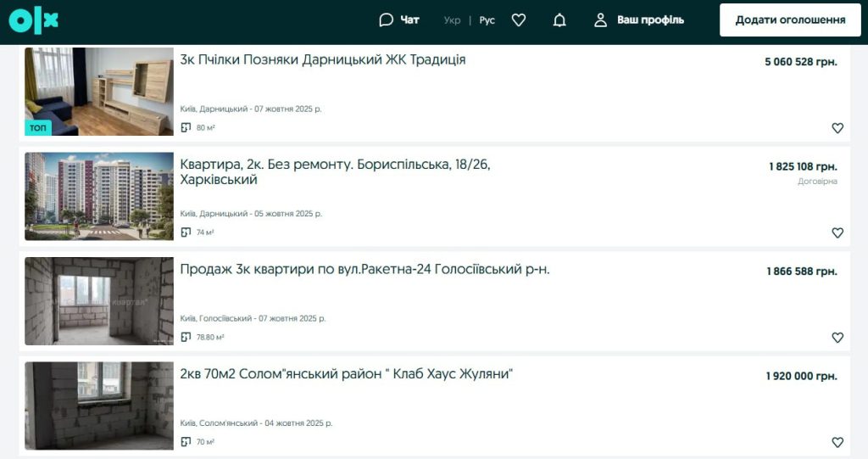868x459 pixels.
Task: Click Додати оголошення button
Action: (x=790, y=20)
